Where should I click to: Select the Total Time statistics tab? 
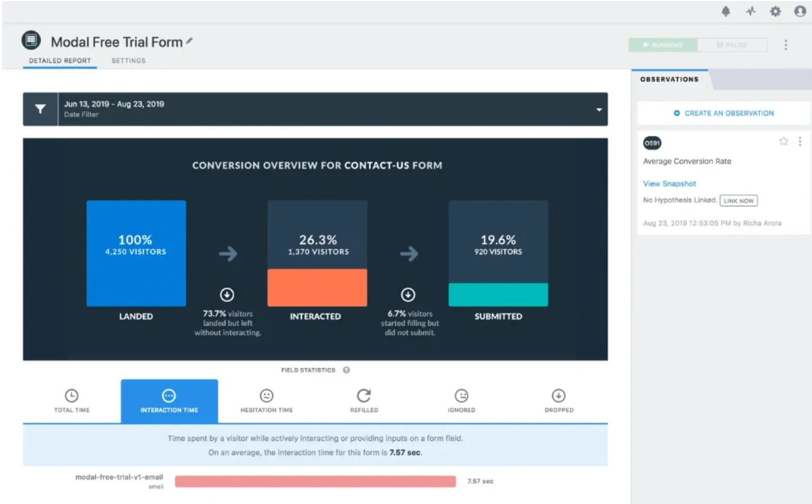click(72, 401)
